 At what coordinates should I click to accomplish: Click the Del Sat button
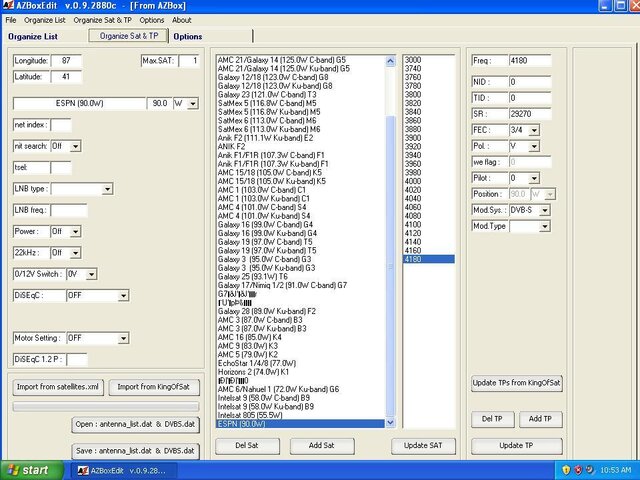coord(247,446)
